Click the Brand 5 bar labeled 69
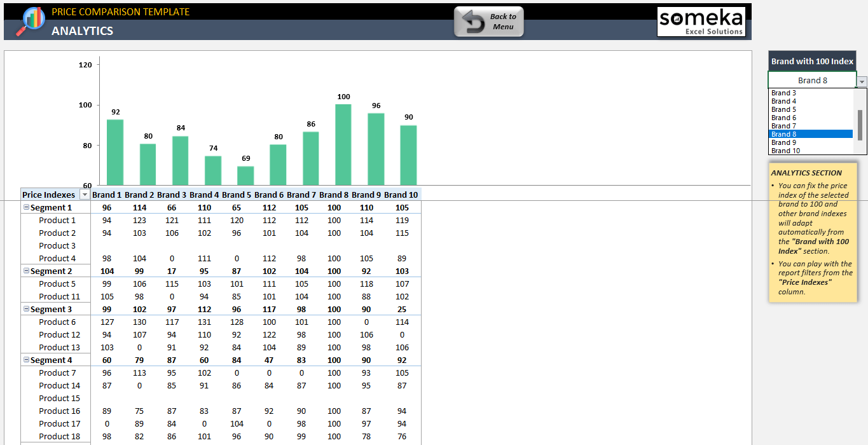 [245, 176]
